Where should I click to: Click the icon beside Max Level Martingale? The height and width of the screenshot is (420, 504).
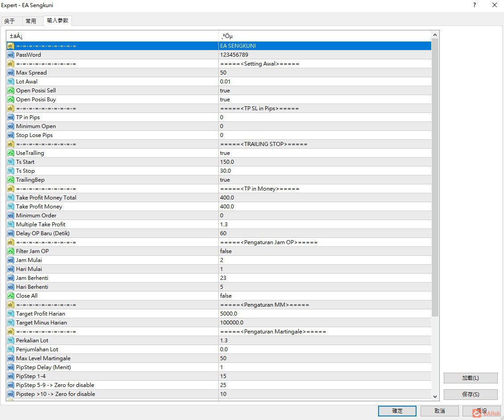(11, 358)
